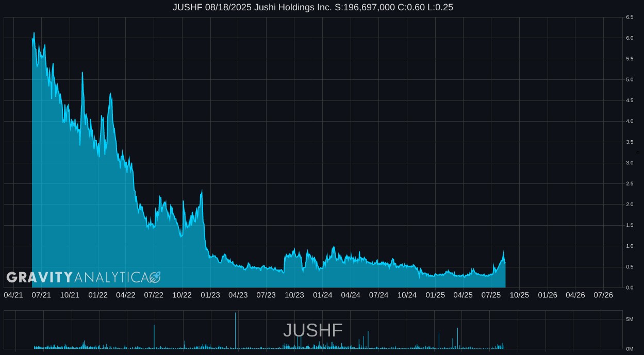Screen dimensions: 644x355
Task: Click the 0.5 price axis label
Action: (x=630, y=267)
